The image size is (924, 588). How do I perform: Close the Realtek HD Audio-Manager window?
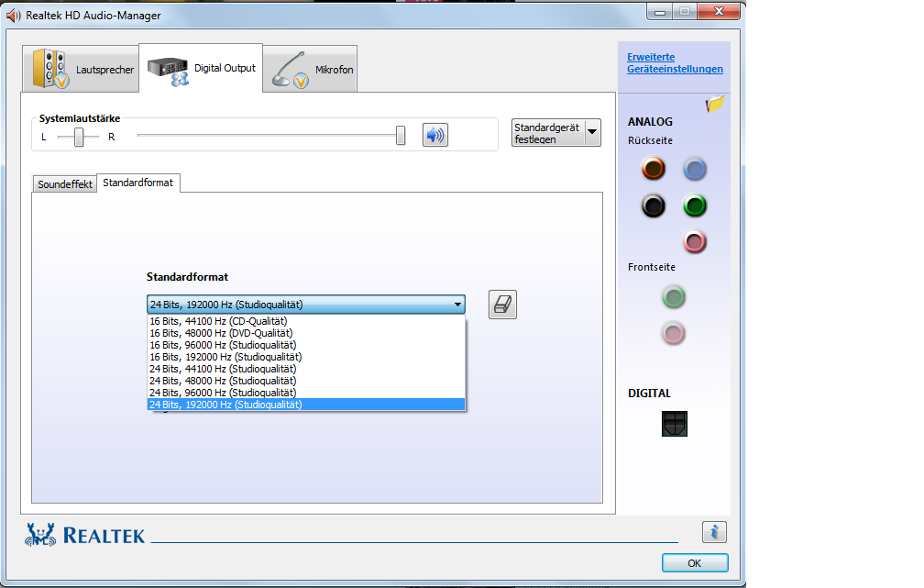tap(719, 11)
